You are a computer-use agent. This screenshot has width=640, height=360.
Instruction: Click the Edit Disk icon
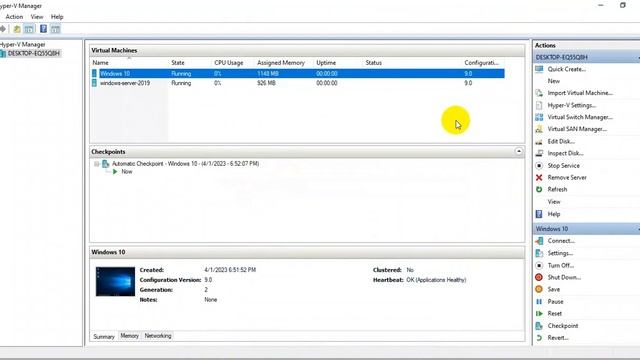coord(539,141)
